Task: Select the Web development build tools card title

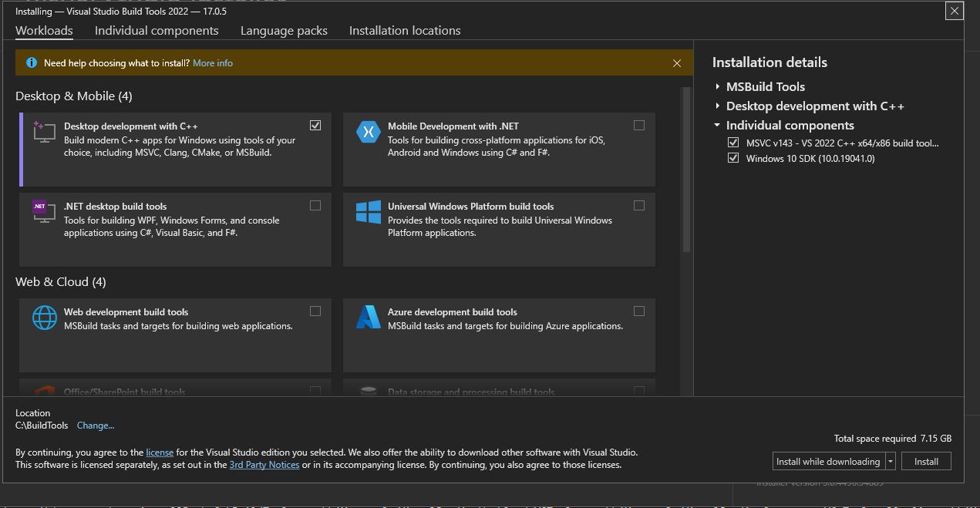Action: (x=126, y=311)
